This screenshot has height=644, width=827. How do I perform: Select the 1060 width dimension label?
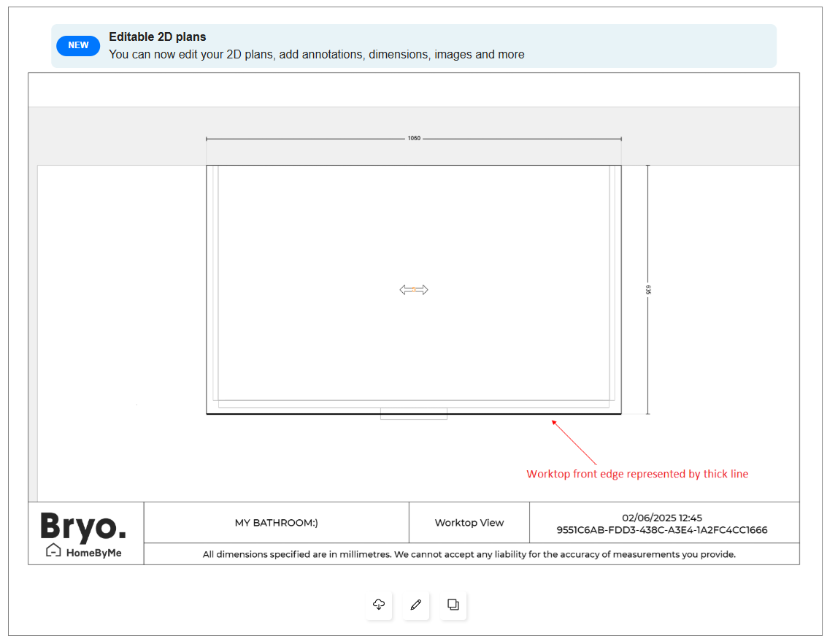(414, 138)
